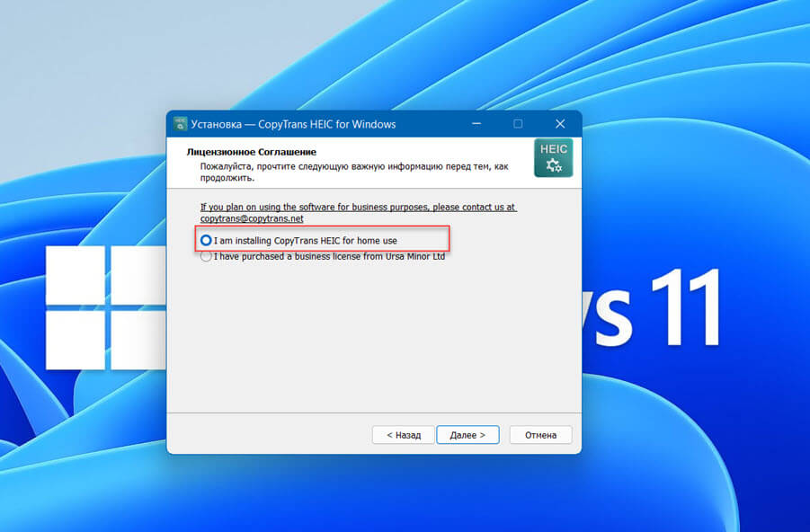This screenshot has width=810, height=532.
Task: Select the home use installation option
Action: click(x=298, y=241)
